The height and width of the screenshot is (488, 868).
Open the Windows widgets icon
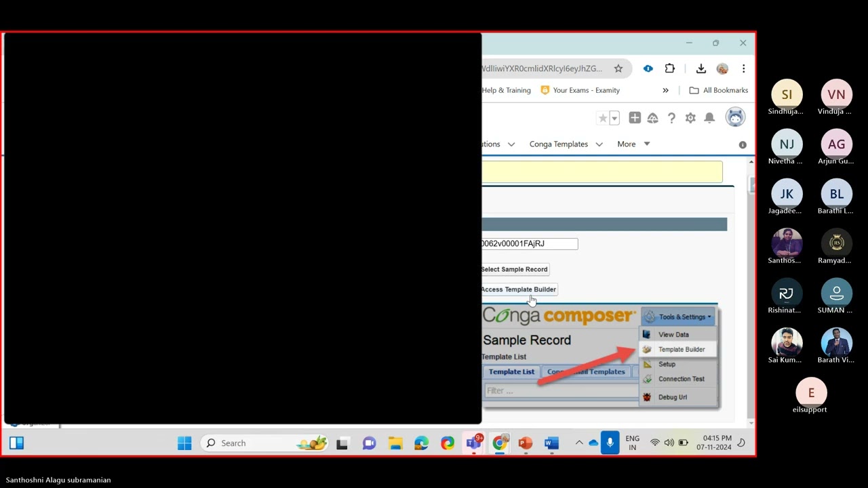16,443
